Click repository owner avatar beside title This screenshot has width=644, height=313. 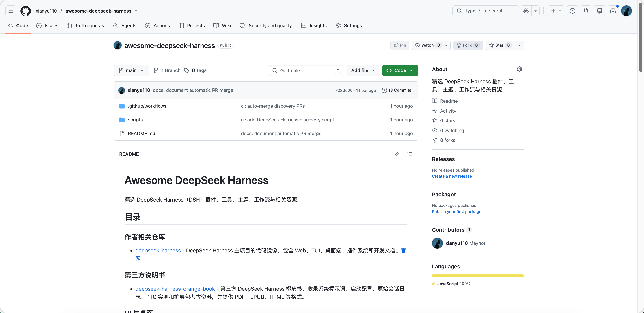point(118,45)
